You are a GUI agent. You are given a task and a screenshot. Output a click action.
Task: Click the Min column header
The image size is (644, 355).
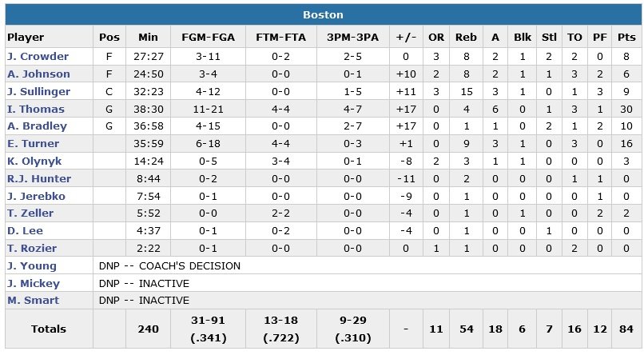pyautogui.click(x=148, y=38)
